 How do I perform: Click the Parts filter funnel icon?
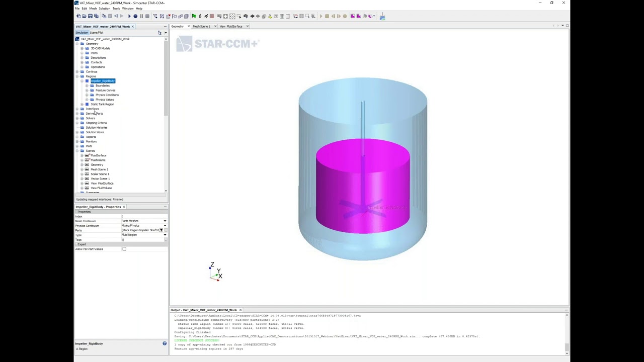click(x=161, y=230)
